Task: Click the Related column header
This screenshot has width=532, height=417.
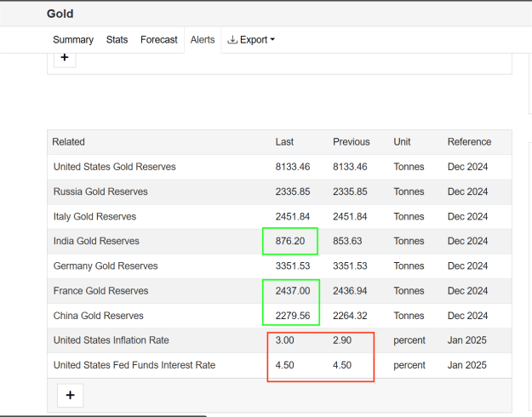Action: (68, 142)
